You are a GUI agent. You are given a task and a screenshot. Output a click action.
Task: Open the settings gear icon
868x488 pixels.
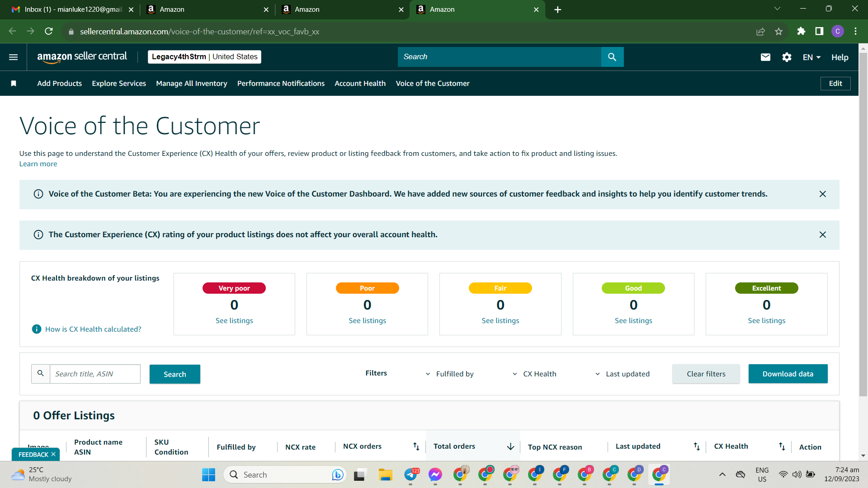(x=787, y=57)
